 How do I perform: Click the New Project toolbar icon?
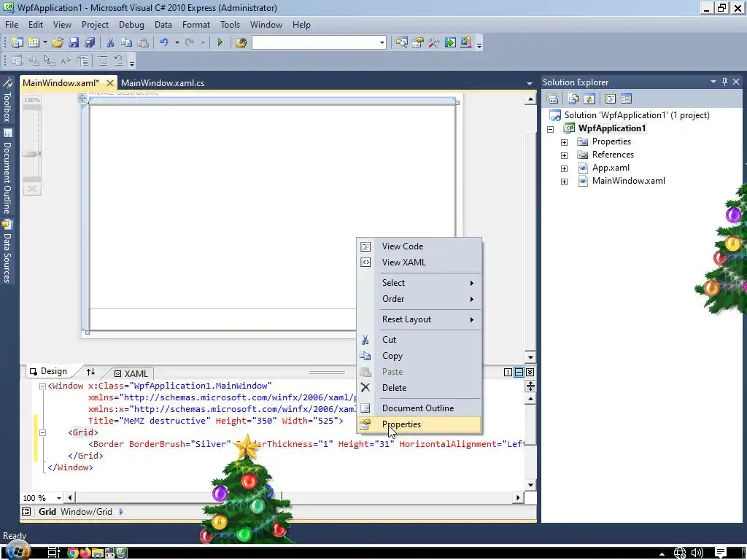[18, 43]
